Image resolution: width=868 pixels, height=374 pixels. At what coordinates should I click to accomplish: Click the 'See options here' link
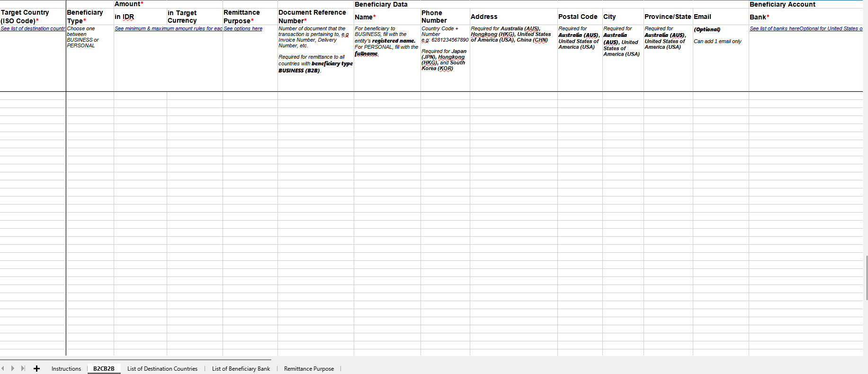point(243,29)
